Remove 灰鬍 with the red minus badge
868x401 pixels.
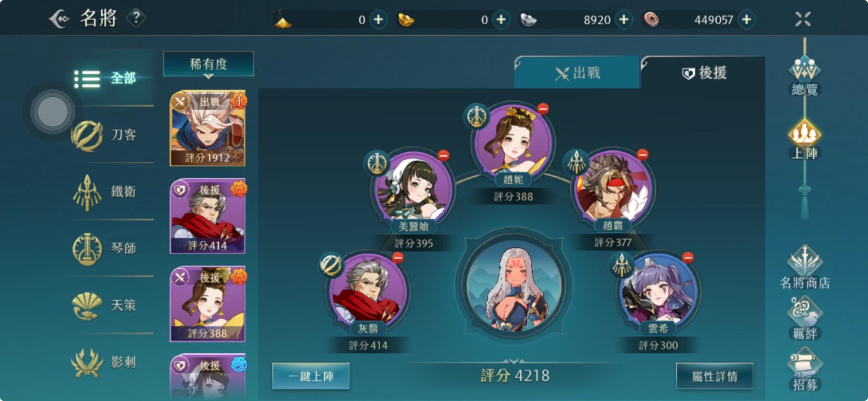click(x=398, y=258)
